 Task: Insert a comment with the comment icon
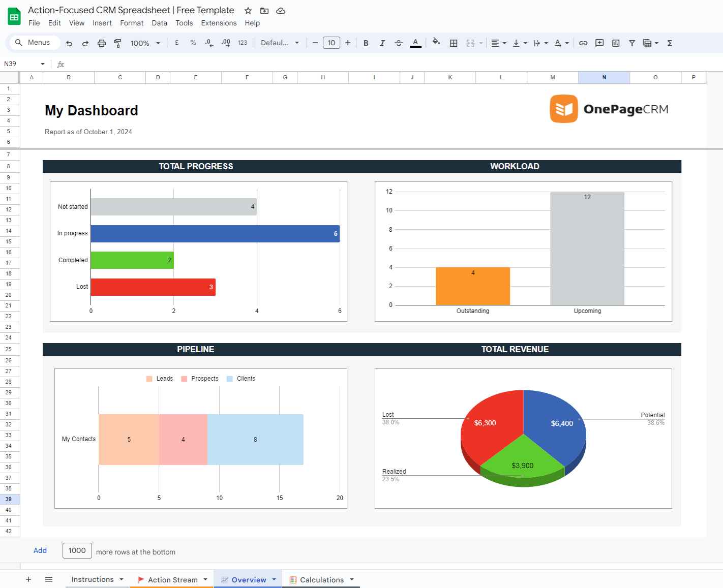(x=599, y=43)
